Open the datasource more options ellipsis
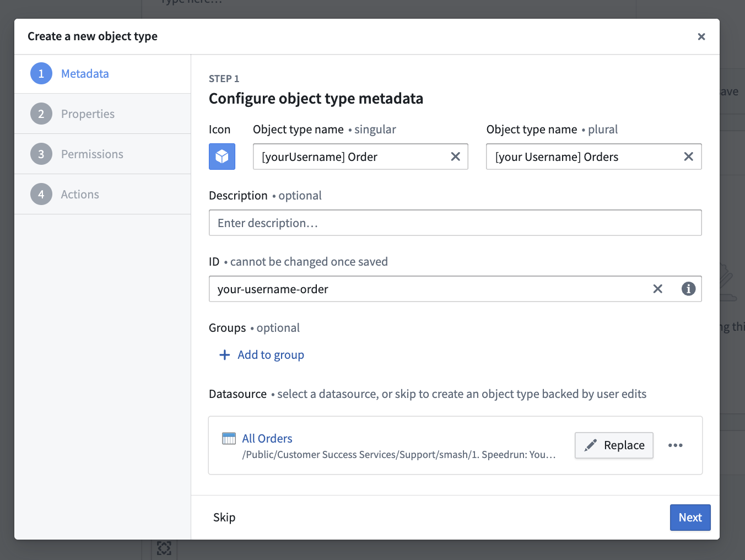745x560 pixels. 675,445
